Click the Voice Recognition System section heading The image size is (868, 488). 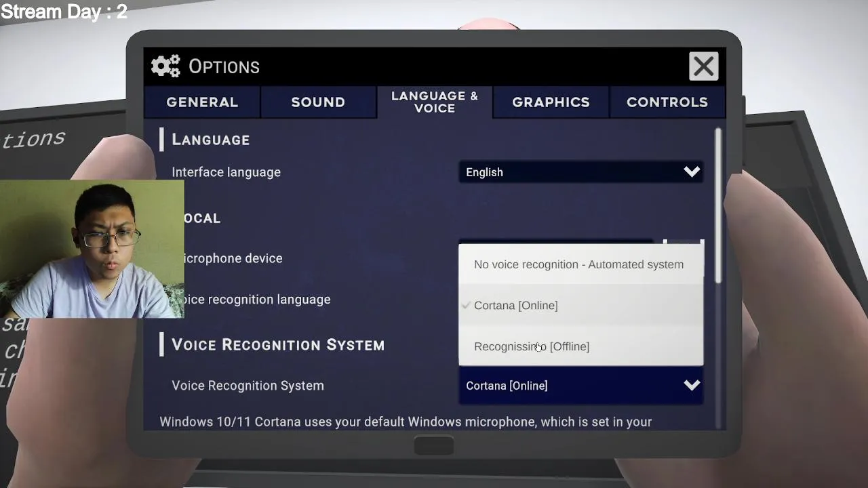point(278,345)
